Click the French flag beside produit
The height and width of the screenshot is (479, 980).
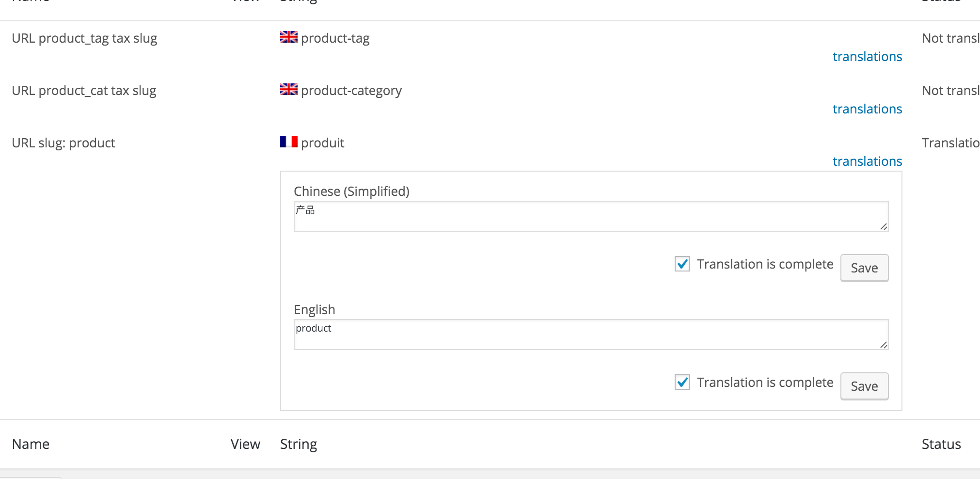tap(289, 142)
